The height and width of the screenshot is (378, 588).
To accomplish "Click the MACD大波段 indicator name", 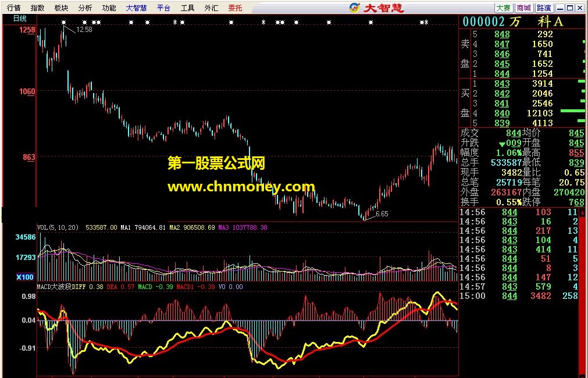I will (54, 287).
